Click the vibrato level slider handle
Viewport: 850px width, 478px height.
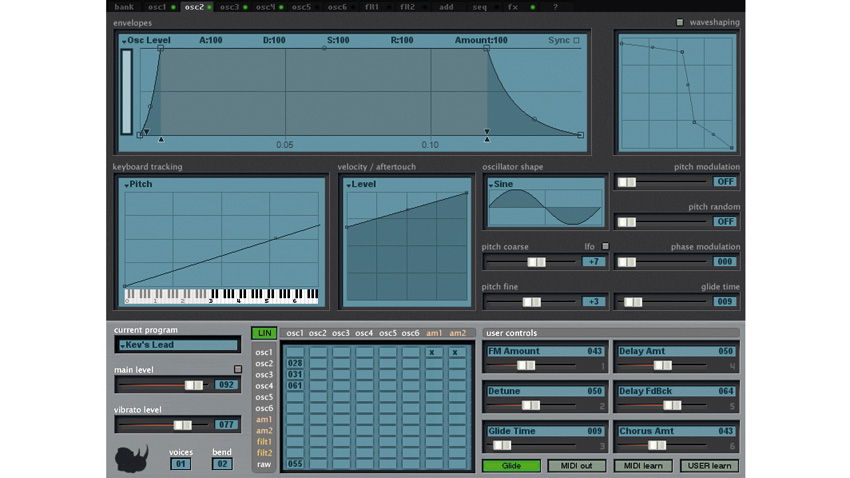182,425
